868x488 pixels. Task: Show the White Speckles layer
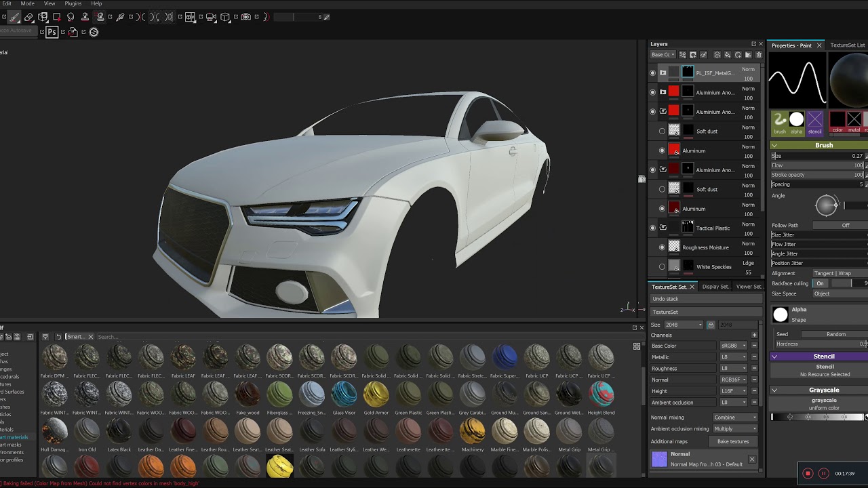pos(662,266)
